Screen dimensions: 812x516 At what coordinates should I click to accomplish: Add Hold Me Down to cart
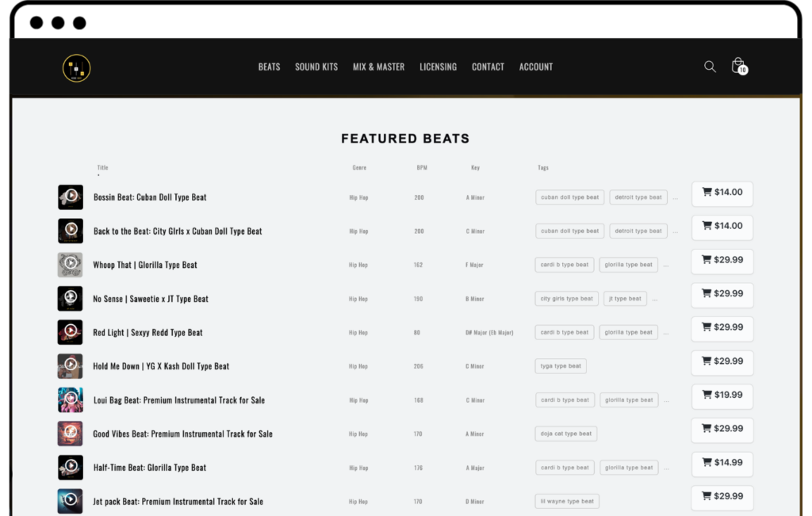(x=722, y=363)
